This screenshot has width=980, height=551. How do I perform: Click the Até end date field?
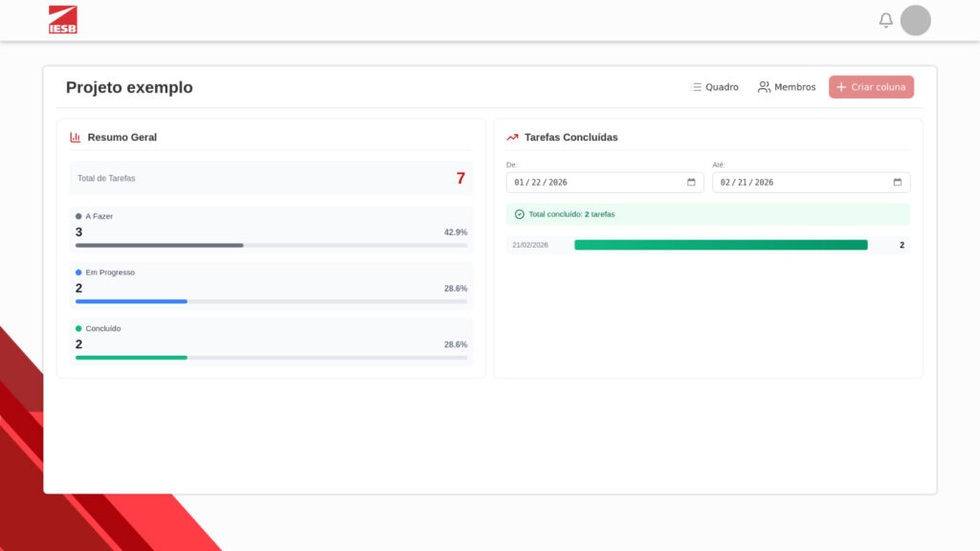(x=799, y=182)
